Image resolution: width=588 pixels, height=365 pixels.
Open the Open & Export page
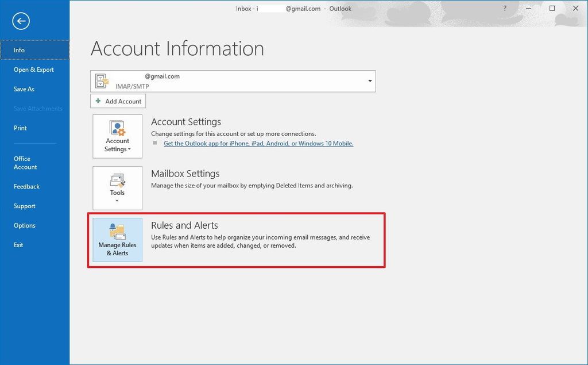pyautogui.click(x=35, y=70)
